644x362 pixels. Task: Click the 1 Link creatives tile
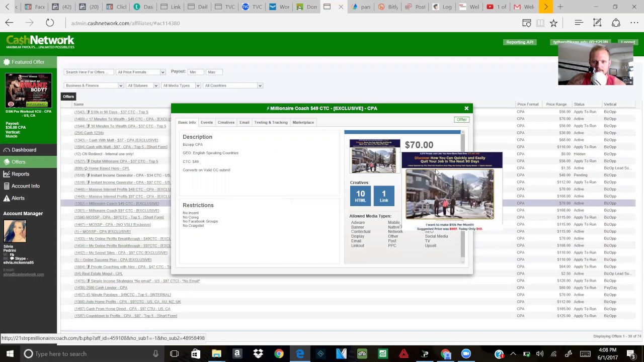tap(384, 196)
